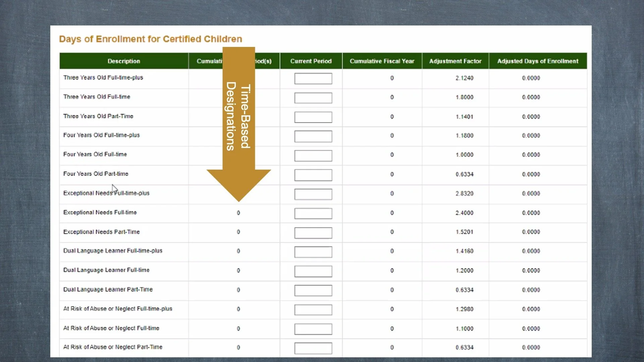Select the Exceptional Needs Full-time entry box

313,213
